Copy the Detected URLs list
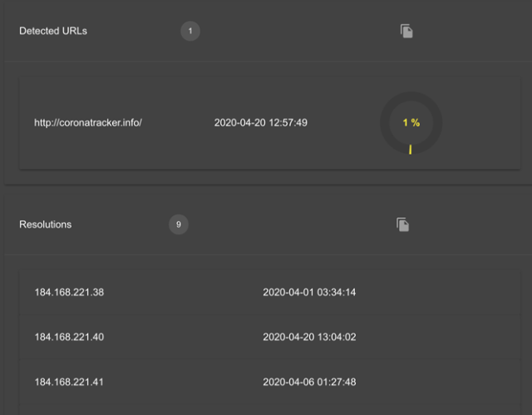The width and height of the screenshot is (532, 415). [406, 32]
